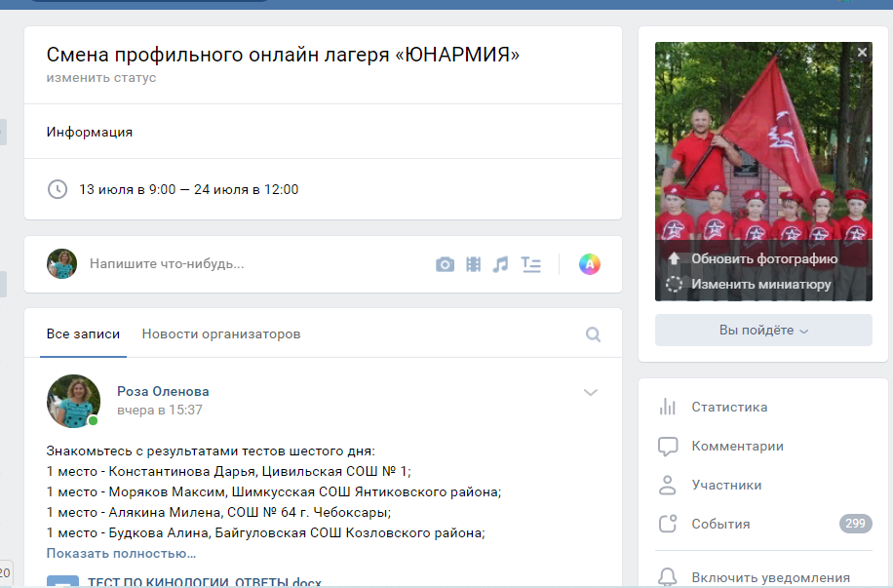
Task: Click the docx file icon of attached test
Action: (x=62, y=581)
